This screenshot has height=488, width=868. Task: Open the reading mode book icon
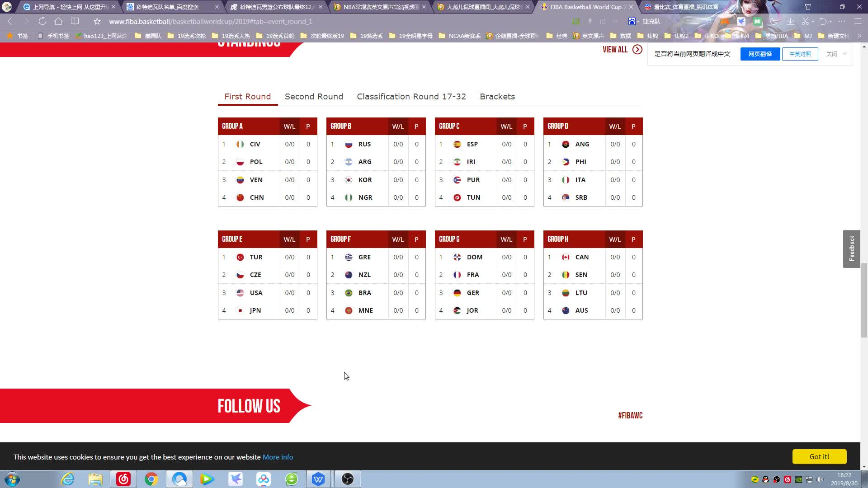[75, 21]
